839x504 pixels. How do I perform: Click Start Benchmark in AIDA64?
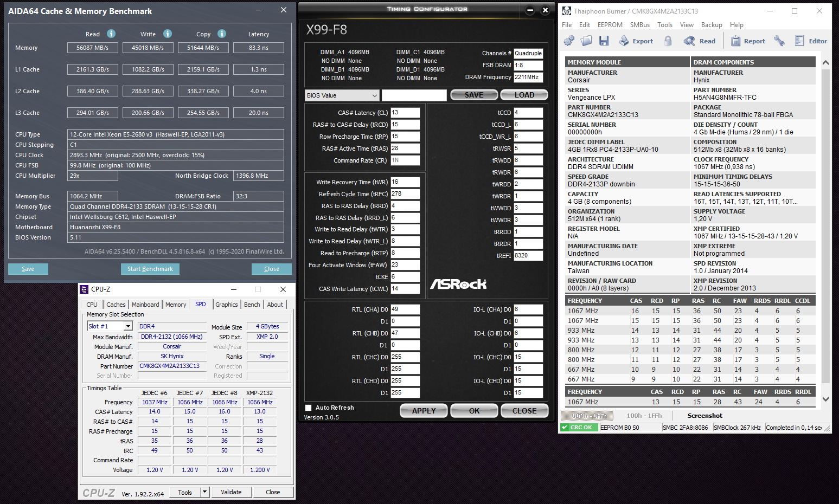(150, 269)
